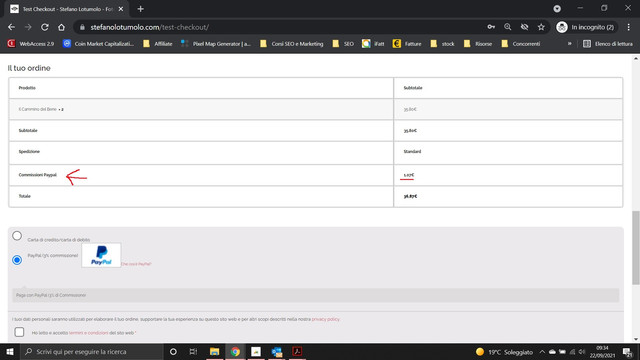Close the Test Checkout tab
The width and height of the screenshot is (640, 360).
click(x=121, y=9)
